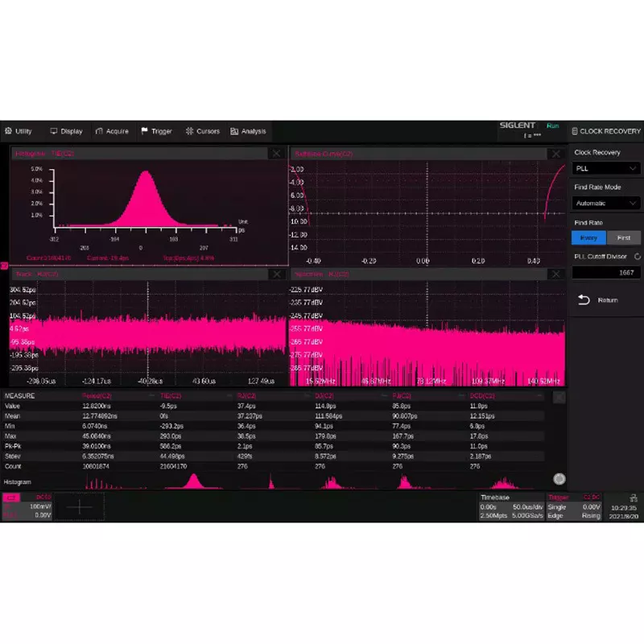Select the DCD(C2) measurement column header
Screen dimensions: 644x644
[x=482, y=396]
